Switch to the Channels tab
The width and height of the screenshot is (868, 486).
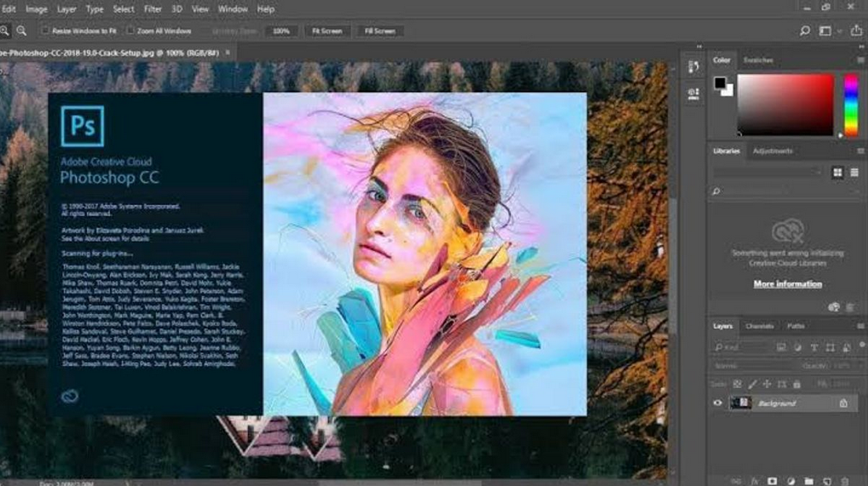coord(759,326)
